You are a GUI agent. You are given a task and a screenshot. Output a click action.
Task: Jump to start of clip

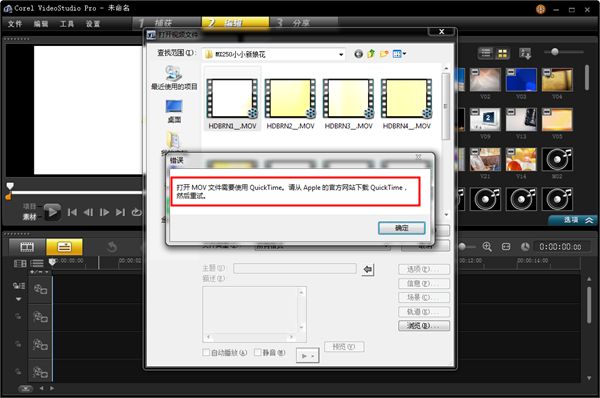pyautogui.click(x=72, y=212)
